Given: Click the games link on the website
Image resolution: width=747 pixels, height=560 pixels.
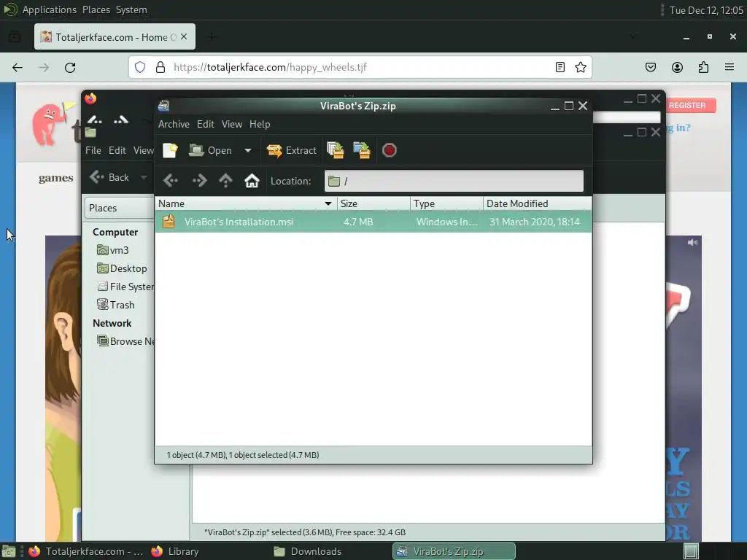Looking at the screenshot, I should (55, 178).
